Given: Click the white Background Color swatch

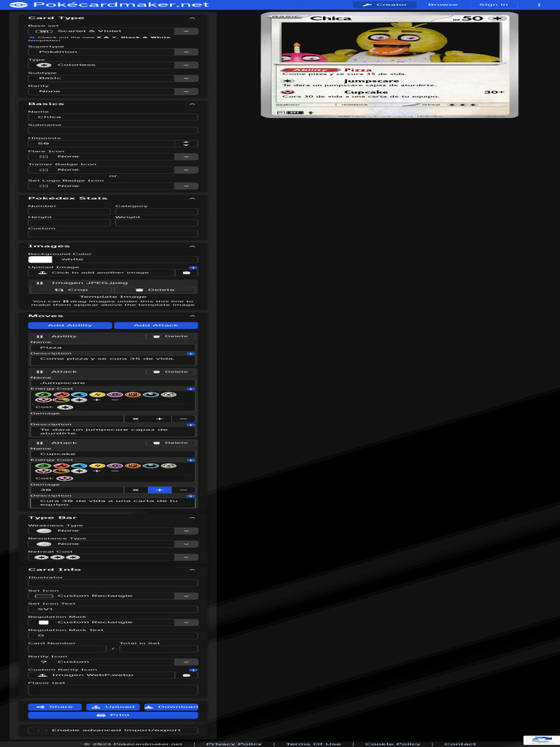Looking at the screenshot, I should click(x=40, y=260).
